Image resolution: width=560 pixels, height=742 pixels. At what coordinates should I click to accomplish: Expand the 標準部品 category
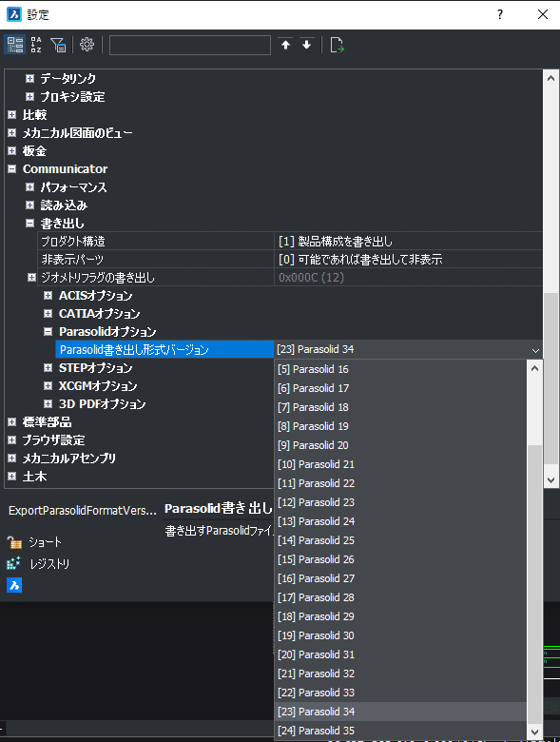pyautogui.click(x=11, y=421)
